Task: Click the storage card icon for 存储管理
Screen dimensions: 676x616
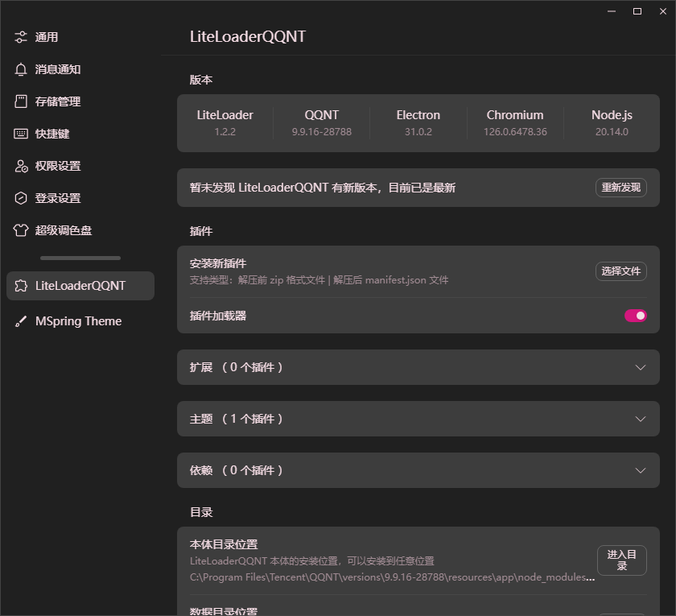Action: point(21,101)
